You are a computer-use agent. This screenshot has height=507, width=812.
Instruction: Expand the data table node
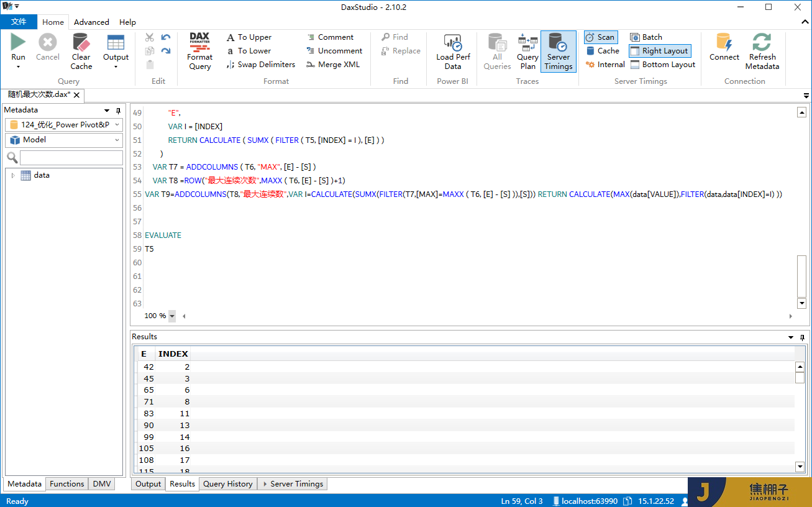pyautogui.click(x=13, y=175)
